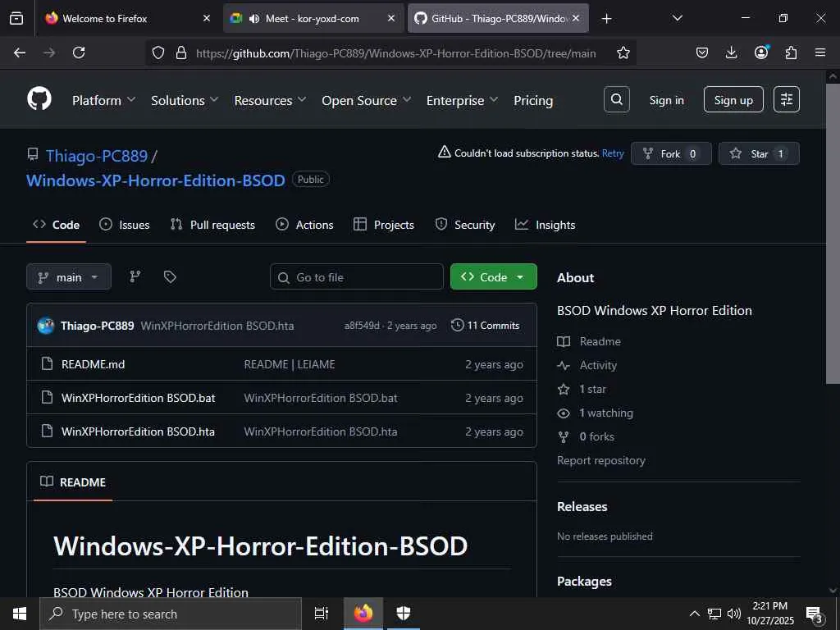840x630 pixels.
Task: Expand the Resources menu
Action: coord(270,100)
